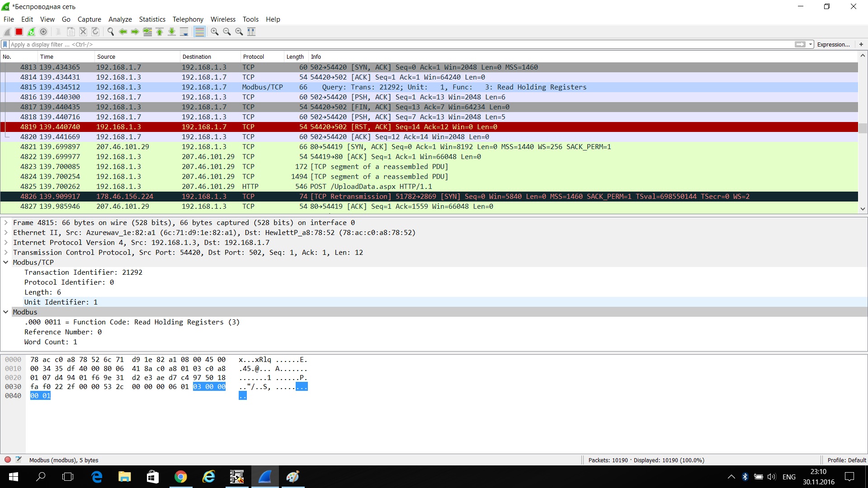Stop capturing packets with red square
This screenshot has width=868, height=488.
click(x=19, y=32)
